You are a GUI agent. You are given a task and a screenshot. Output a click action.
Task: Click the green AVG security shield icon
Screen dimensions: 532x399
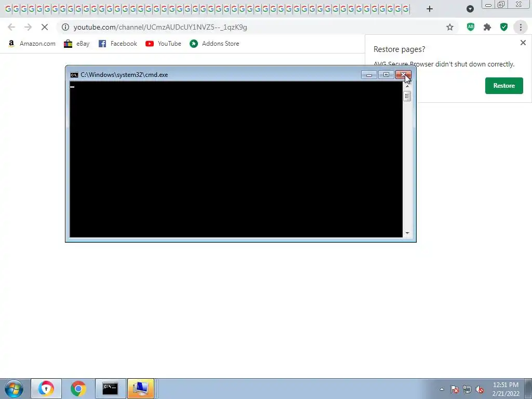click(x=504, y=27)
